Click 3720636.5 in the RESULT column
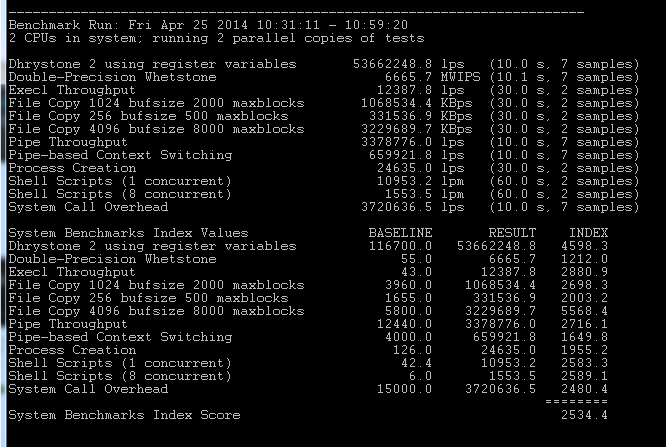Image resolution: width=666 pixels, height=447 pixels. click(x=500, y=389)
